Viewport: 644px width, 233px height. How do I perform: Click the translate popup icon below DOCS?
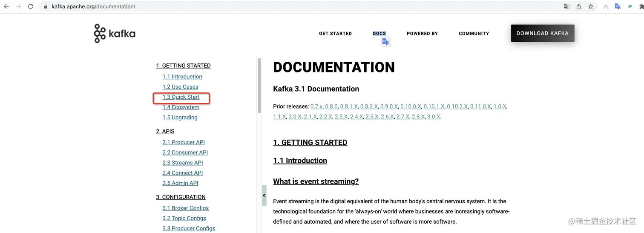pyautogui.click(x=386, y=42)
